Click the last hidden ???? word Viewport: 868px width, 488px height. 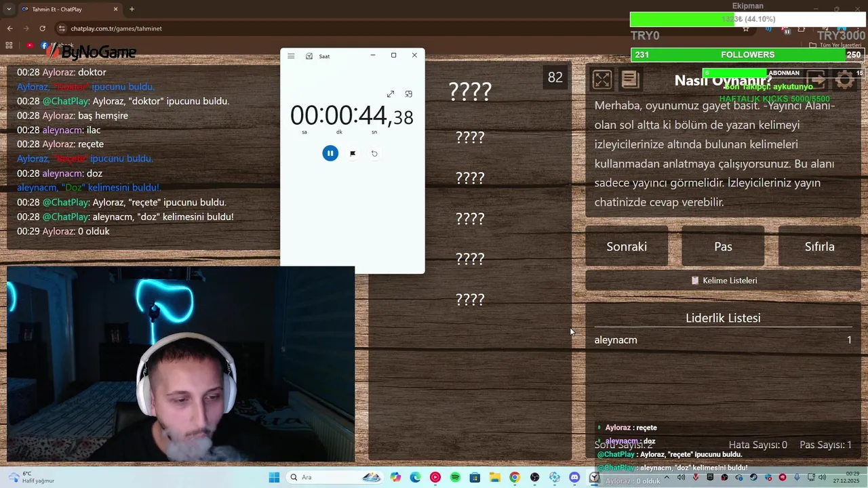coord(470,300)
